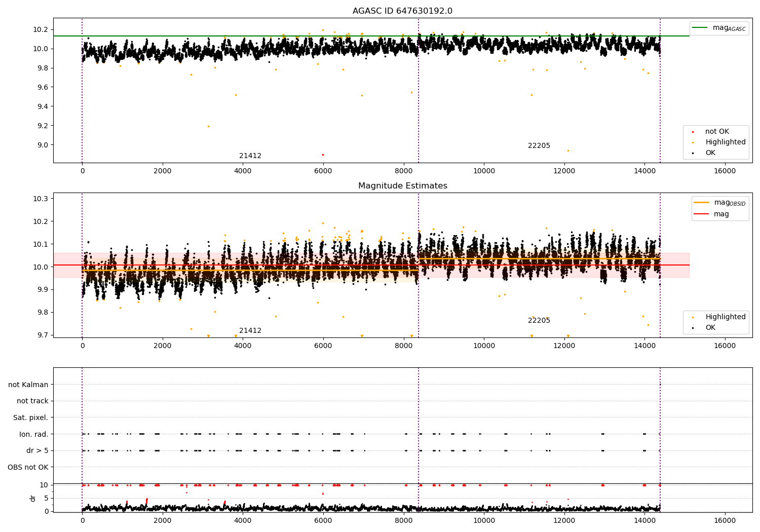Viewport: 760px width, 532px height.
Task: Click the 'Sat. pixel.' row label
Action: coord(31,418)
